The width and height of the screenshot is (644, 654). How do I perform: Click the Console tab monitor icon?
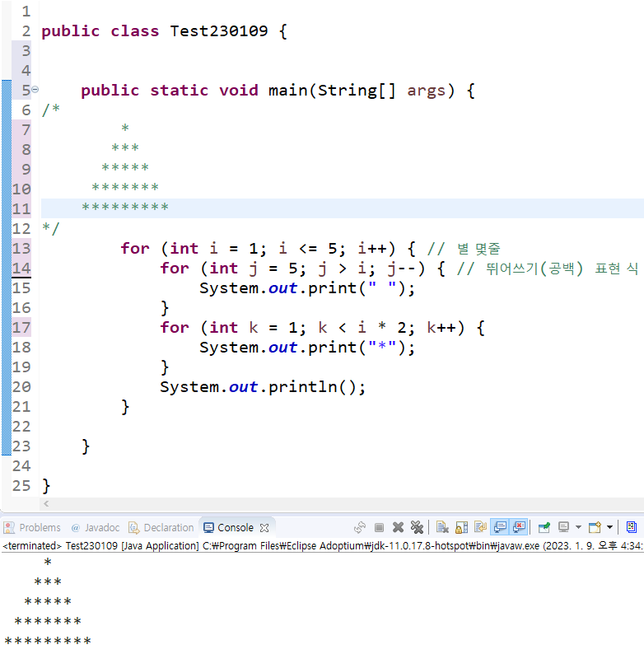tap(208, 528)
